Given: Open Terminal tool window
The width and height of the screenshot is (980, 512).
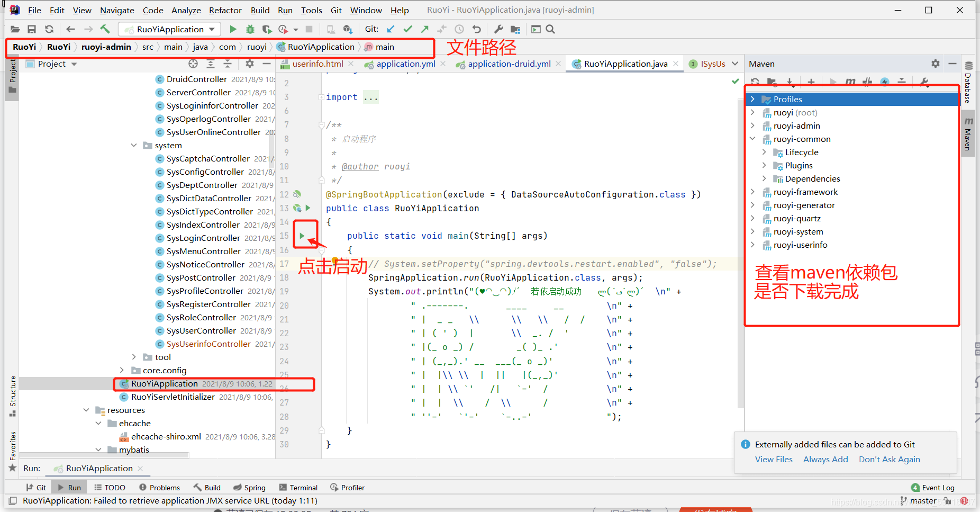Looking at the screenshot, I should 297,488.
